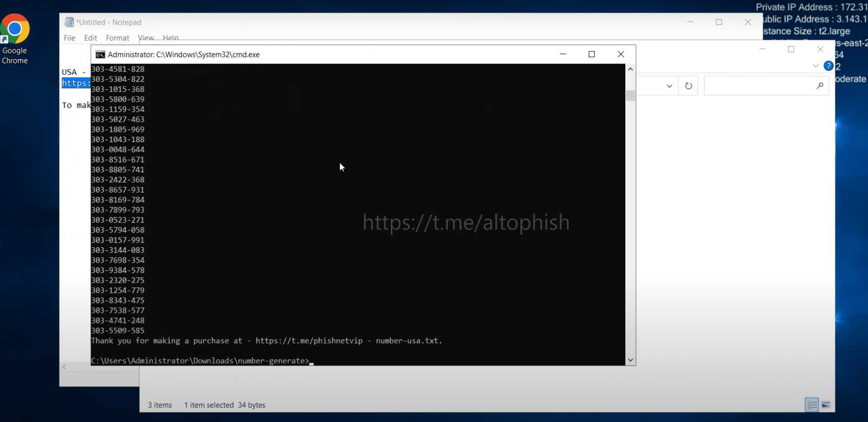Click number 303-0048-644 in cmd output

(x=118, y=150)
